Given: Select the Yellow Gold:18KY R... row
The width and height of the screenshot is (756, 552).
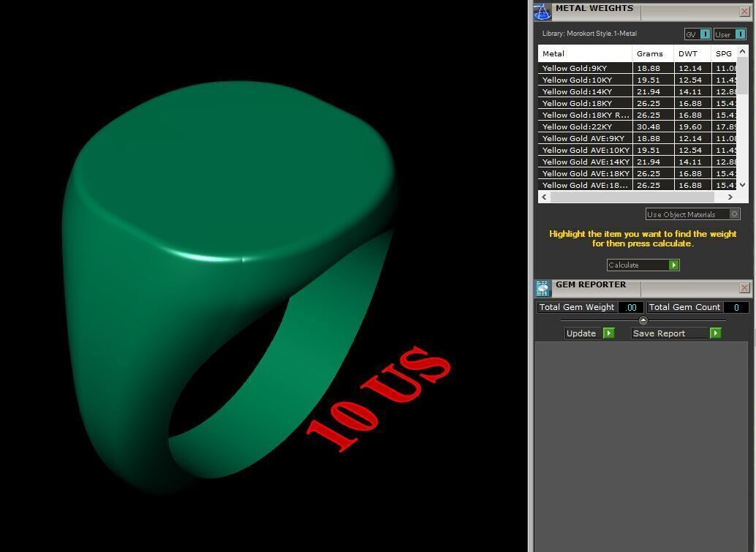Looking at the screenshot, I should (637, 115).
